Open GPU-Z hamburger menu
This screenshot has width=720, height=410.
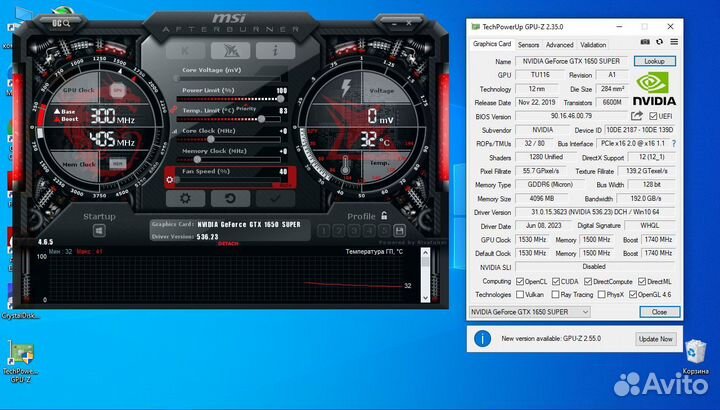click(674, 42)
